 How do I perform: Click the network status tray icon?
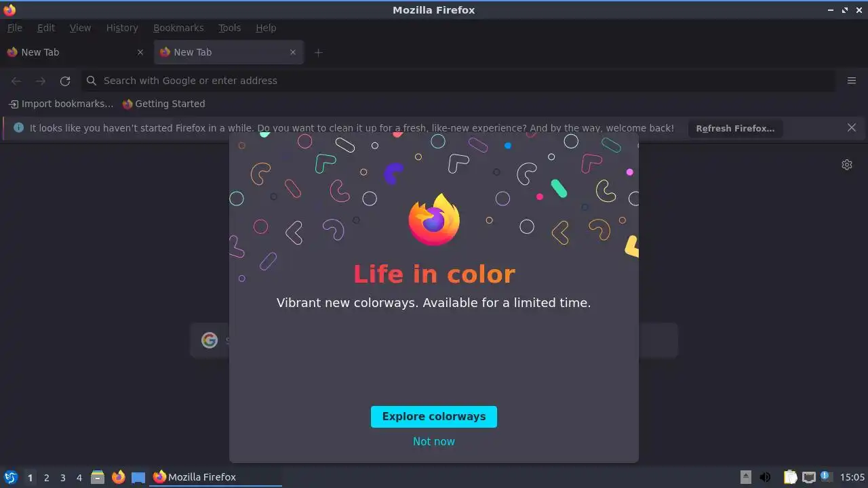(x=808, y=477)
